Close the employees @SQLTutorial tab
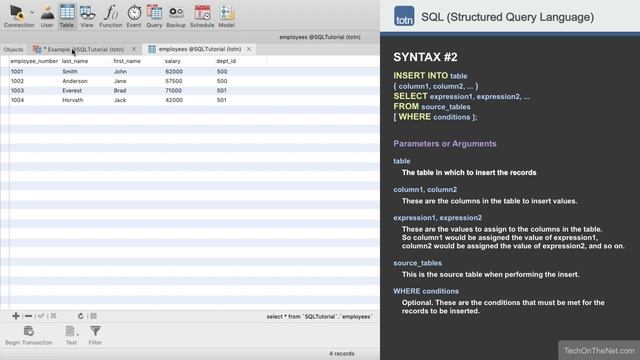This screenshot has width=640, height=360. [249, 49]
